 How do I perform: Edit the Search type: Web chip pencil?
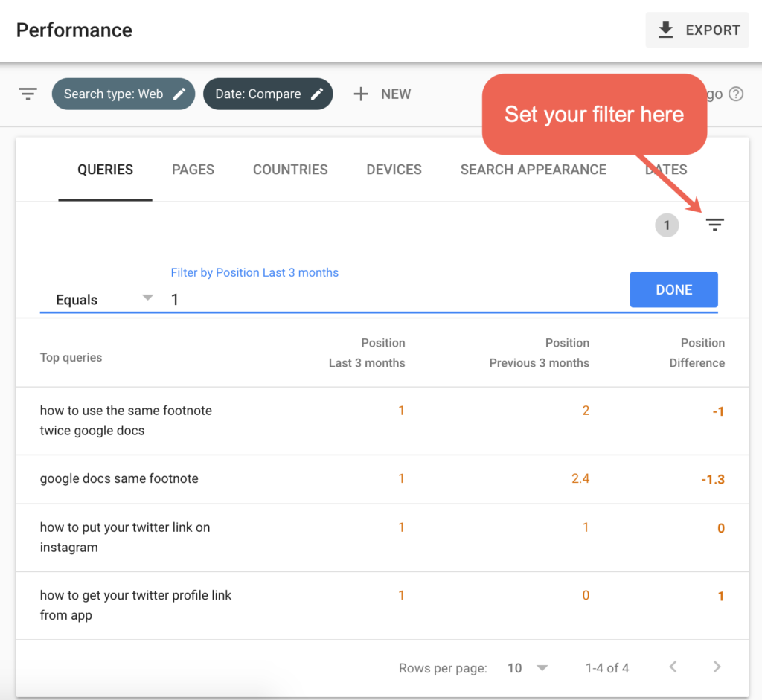click(x=179, y=94)
